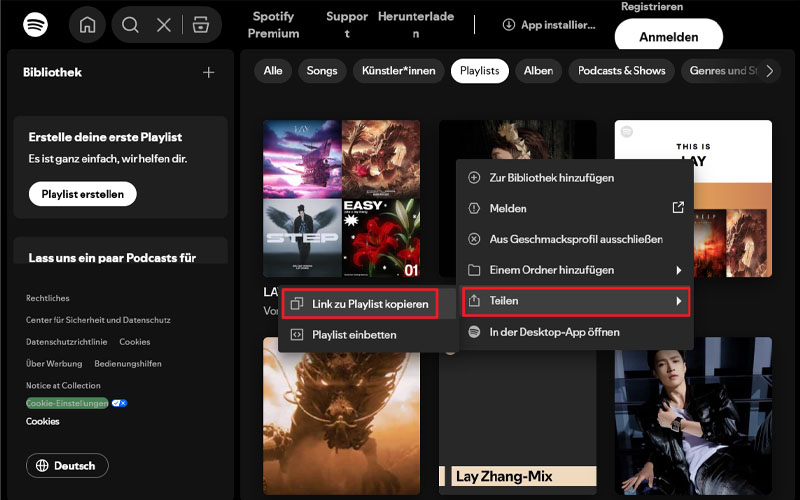Switch to the Alben filter tab

(538, 71)
